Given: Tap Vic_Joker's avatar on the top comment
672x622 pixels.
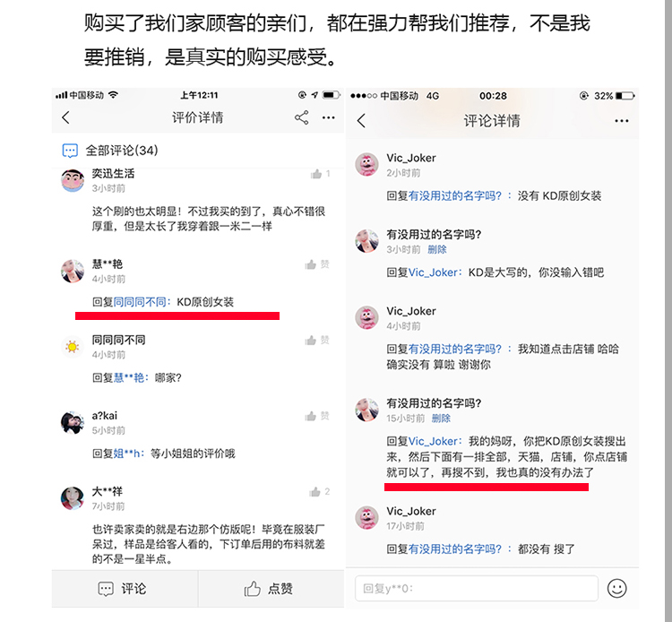Looking at the screenshot, I should 366,165.
